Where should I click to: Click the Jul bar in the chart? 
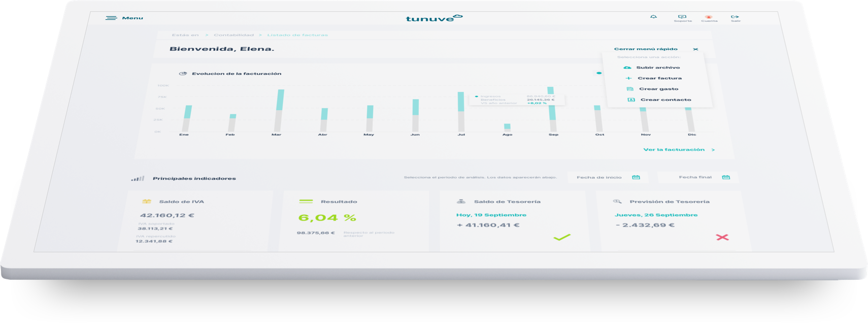[x=461, y=112]
